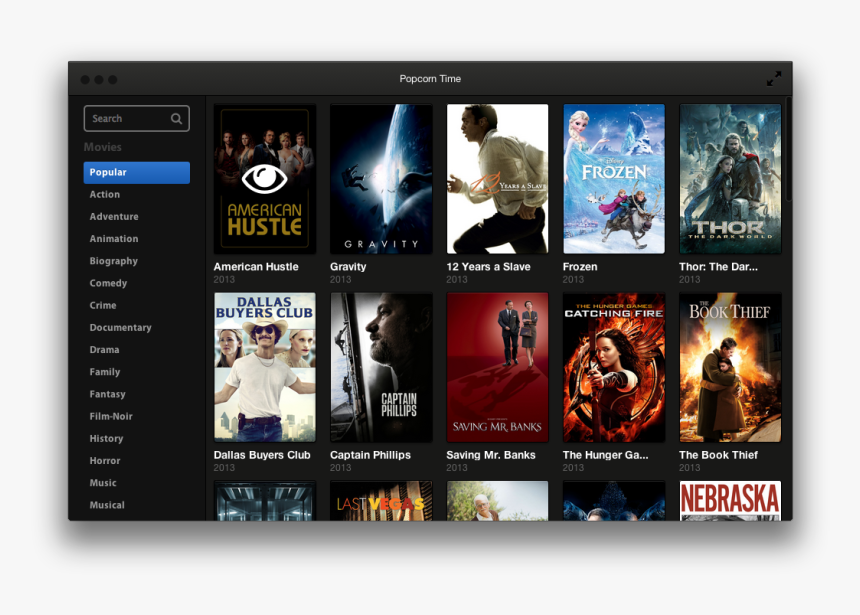Choose the Musical genre
Viewport: 860px width, 615px height.
click(x=107, y=505)
